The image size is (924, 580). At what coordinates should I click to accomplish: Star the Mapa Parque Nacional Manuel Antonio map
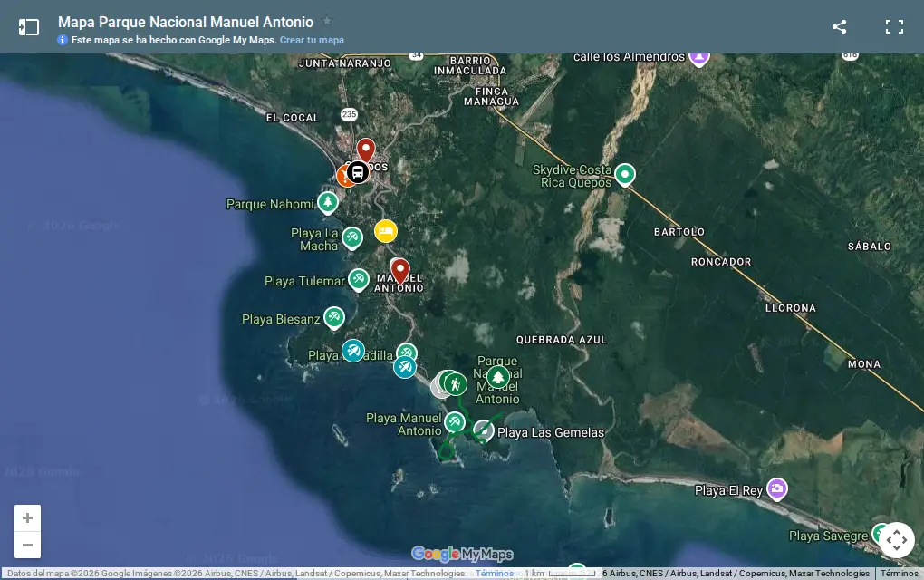(327, 21)
